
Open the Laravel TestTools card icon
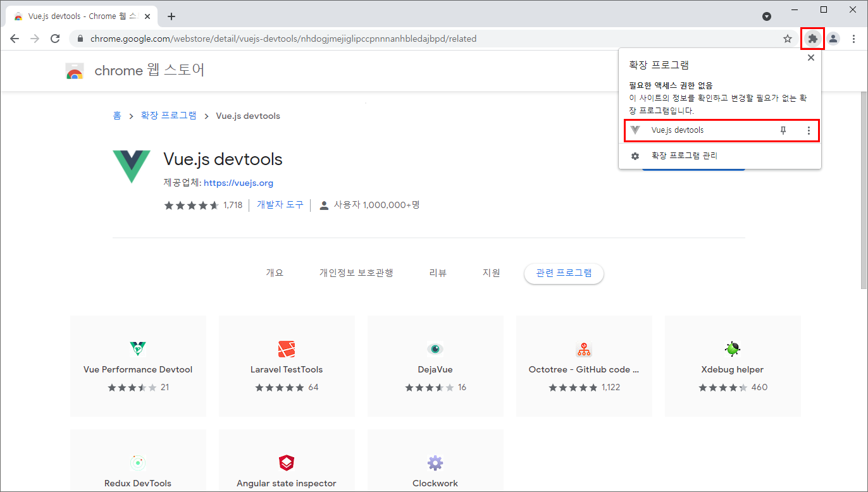pyautogui.click(x=287, y=349)
